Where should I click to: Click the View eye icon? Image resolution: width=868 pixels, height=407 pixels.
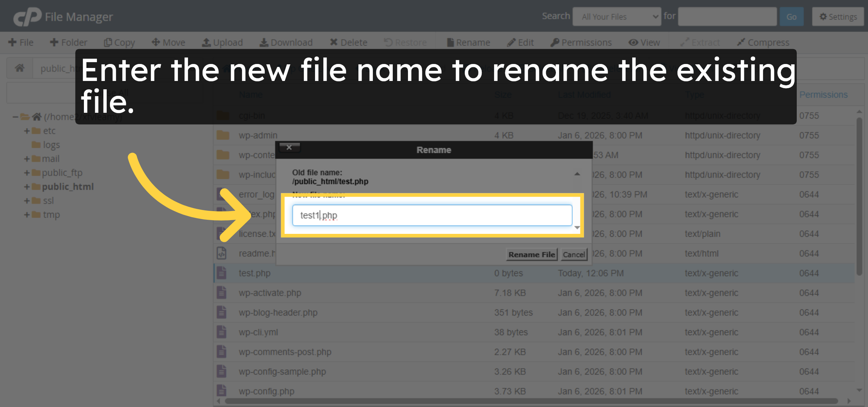point(644,42)
